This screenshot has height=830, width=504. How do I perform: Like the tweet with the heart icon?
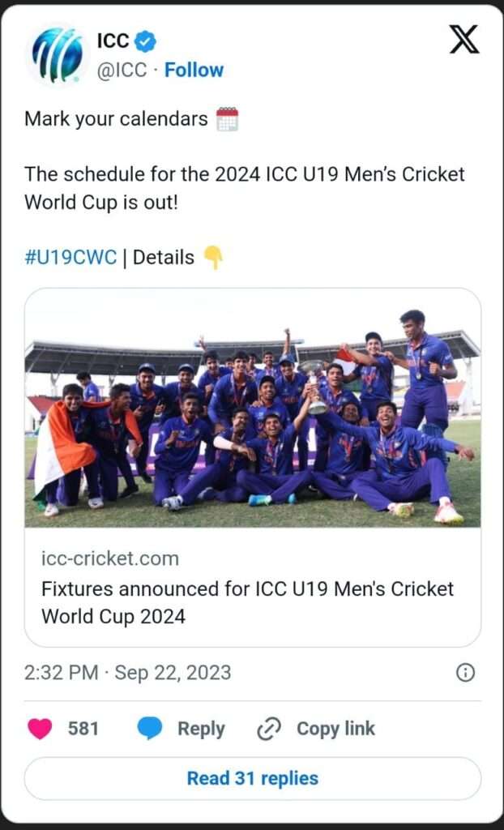click(x=40, y=729)
